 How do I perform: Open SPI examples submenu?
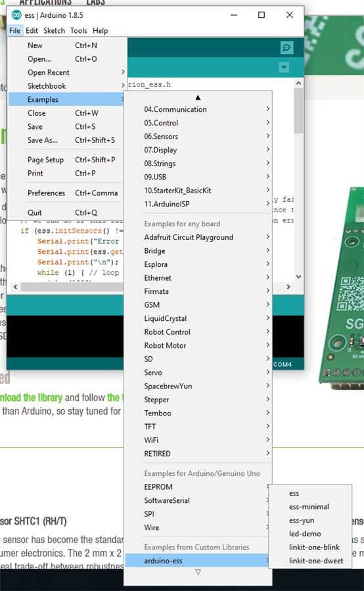click(198, 514)
